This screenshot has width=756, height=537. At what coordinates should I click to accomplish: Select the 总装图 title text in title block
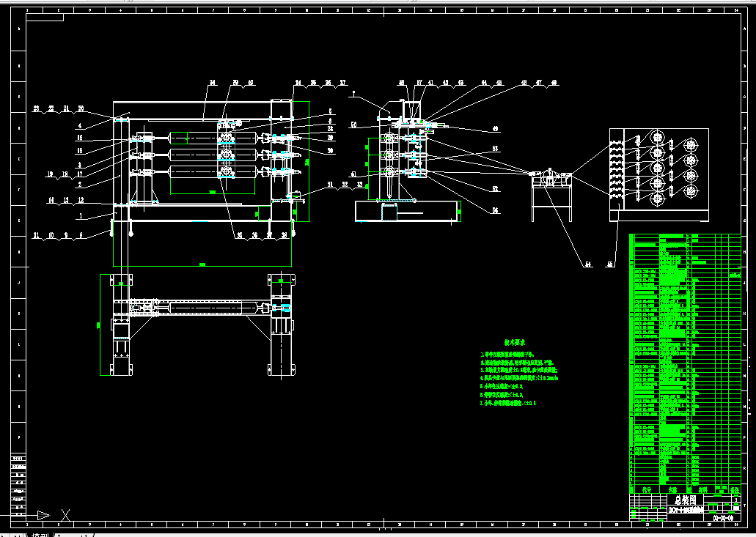click(x=685, y=500)
